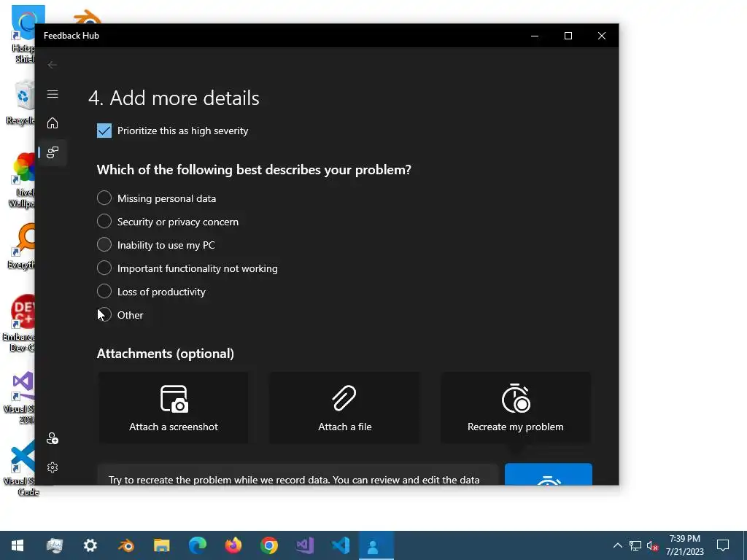Click the back arrow in Feedback Hub
The width and height of the screenshot is (747, 560).
53,65
